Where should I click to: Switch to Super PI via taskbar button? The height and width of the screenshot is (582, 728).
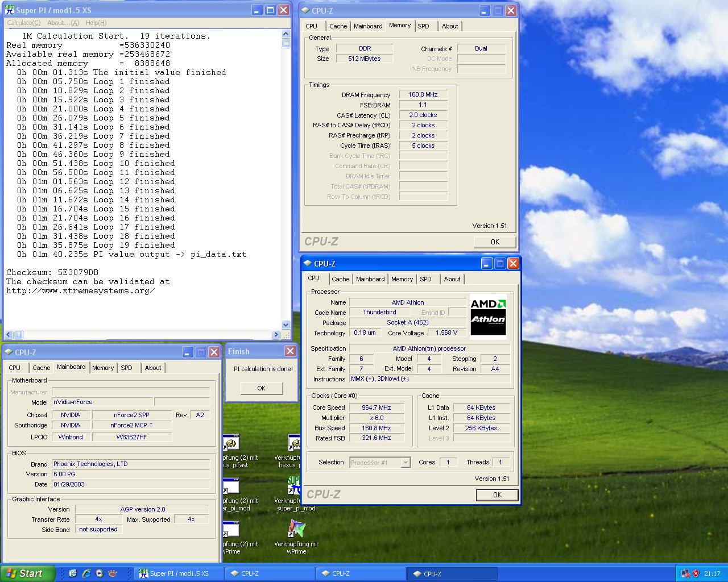click(179, 573)
